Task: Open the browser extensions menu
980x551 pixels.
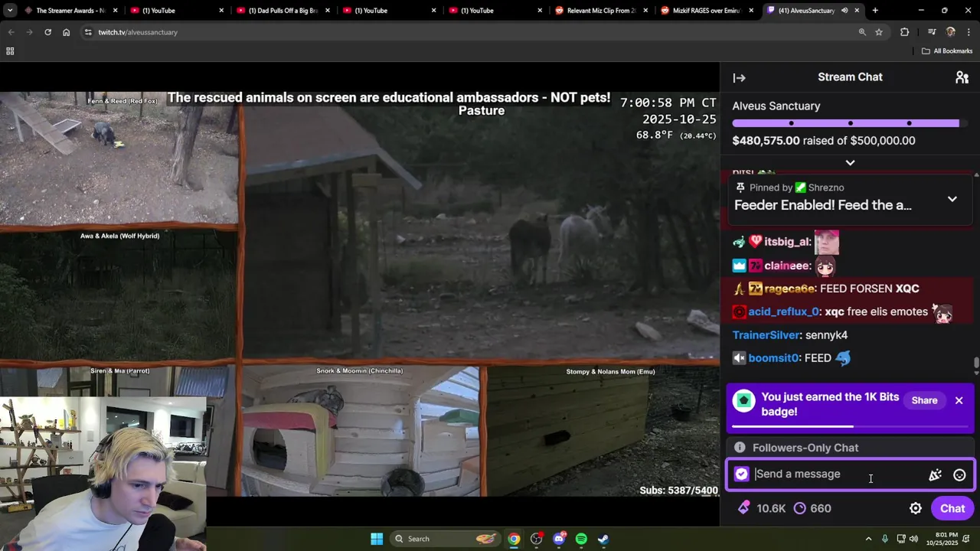Action: (904, 32)
